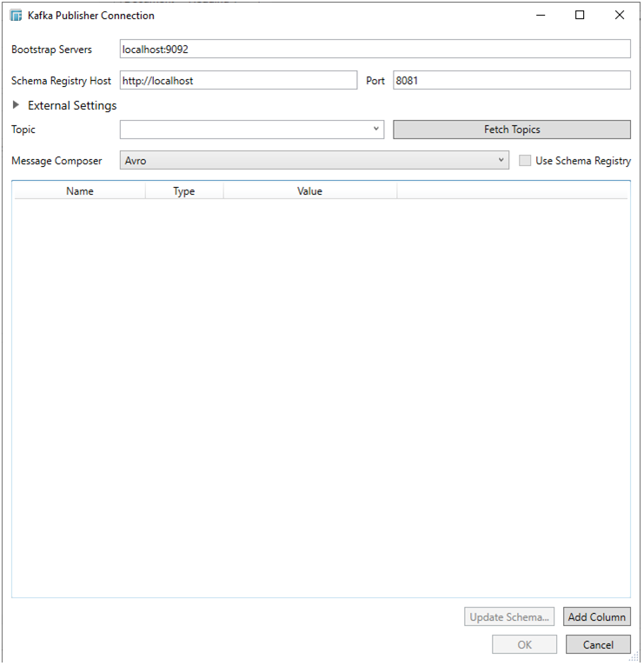644x666 pixels.
Task: Close the Kafka Publisher Connection dialog
Action: click(619, 15)
